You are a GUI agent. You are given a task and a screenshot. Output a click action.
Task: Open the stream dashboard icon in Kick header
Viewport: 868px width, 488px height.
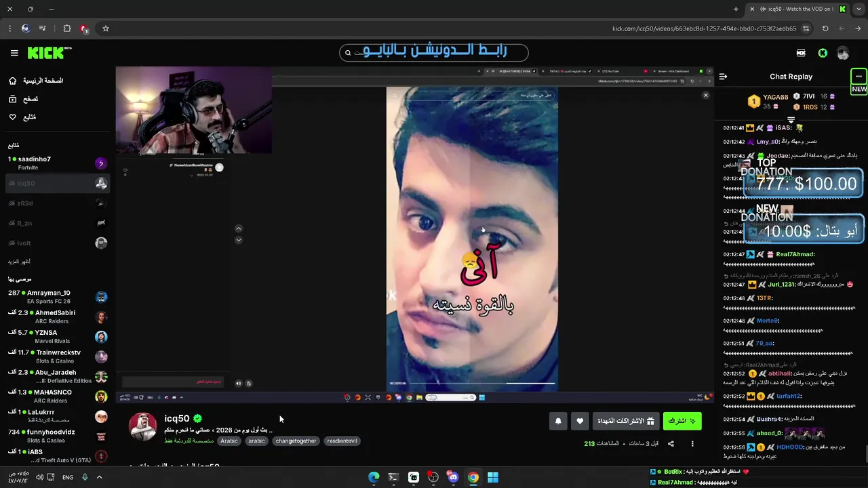pos(801,53)
